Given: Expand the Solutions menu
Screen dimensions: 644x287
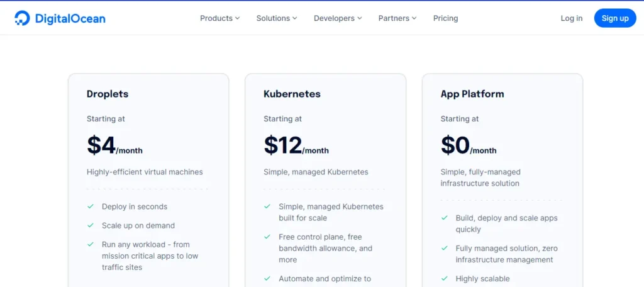Looking at the screenshot, I should click(x=277, y=18).
